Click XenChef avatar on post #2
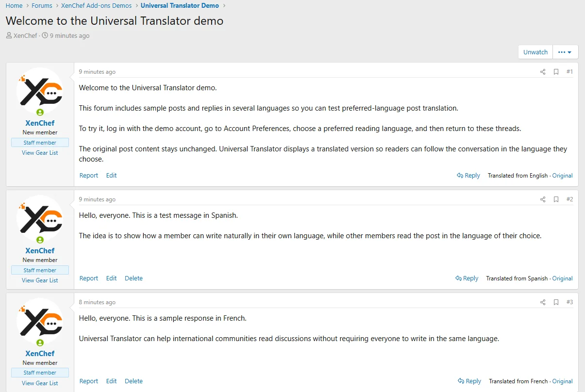Image resolution: width=585 pixels, height=392 pixels. point(40,218)
